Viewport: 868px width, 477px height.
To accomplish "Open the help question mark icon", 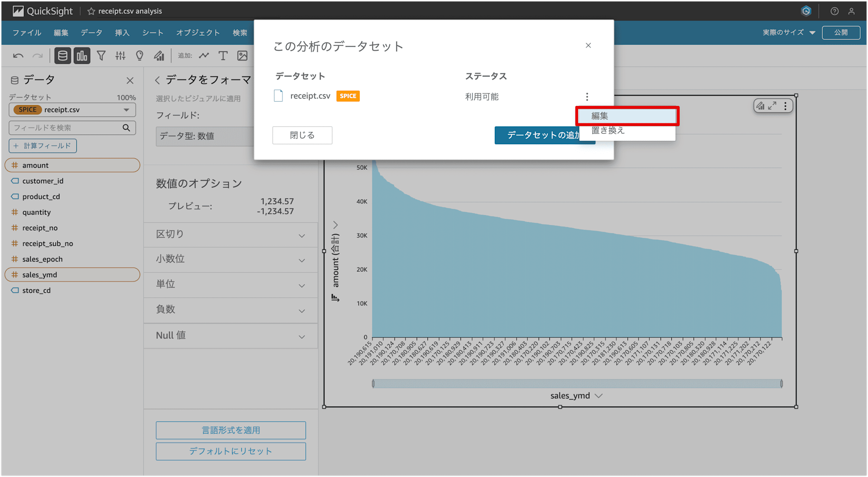I will point(834,11).
